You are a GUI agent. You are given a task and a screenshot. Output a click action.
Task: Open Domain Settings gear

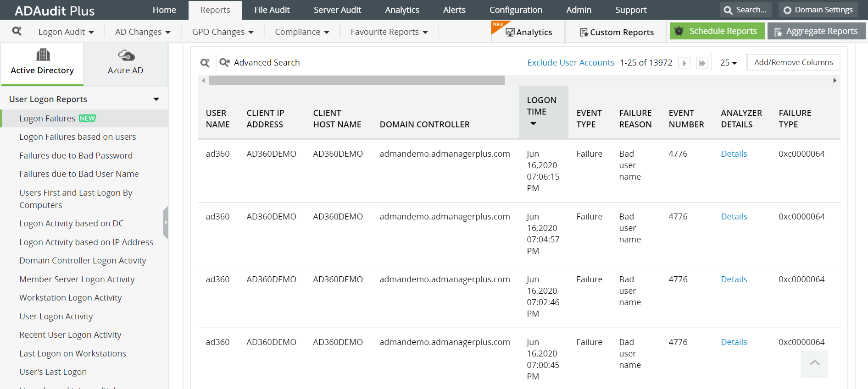click(x=787, y=10)
